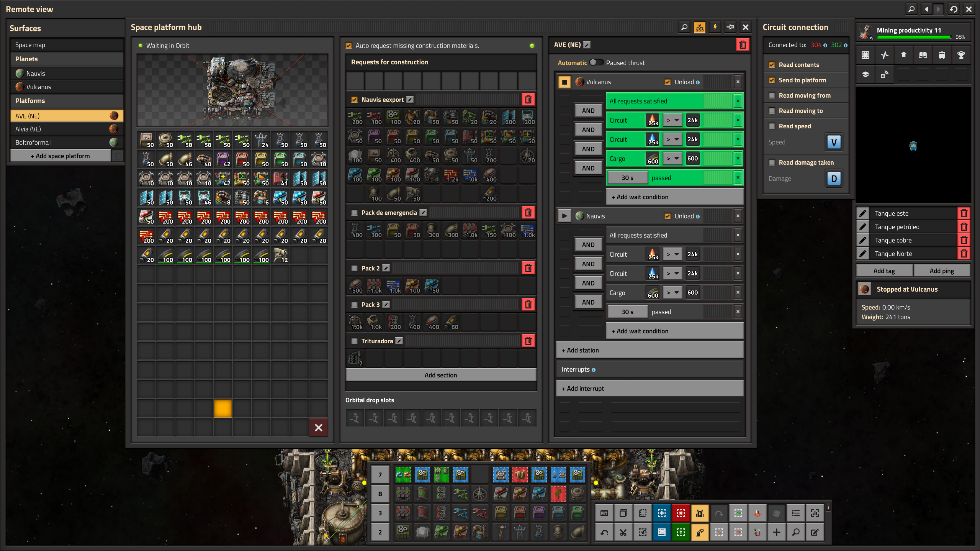This screenshot has width=980, height=551.
Task: Click the cut scissors tool in the shortcut bar
Action: [623, 532]
